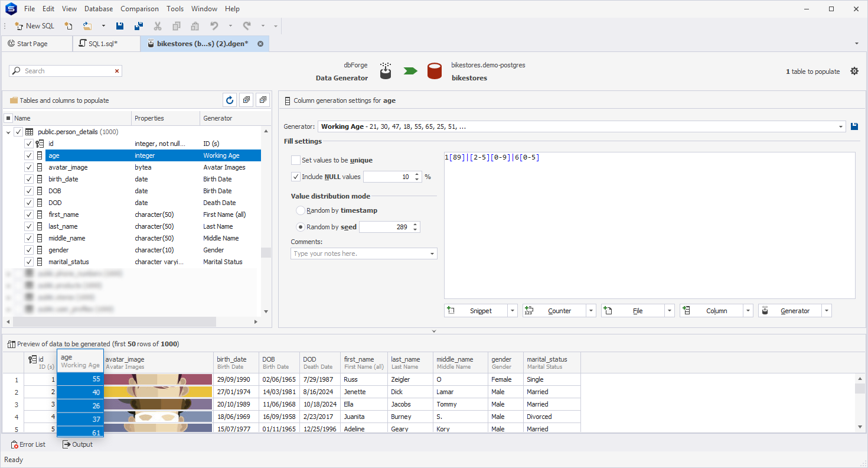This screenshot has width=868, height=468.
Task: Click the new document icon next to New SQL
Action: [68, 26]
